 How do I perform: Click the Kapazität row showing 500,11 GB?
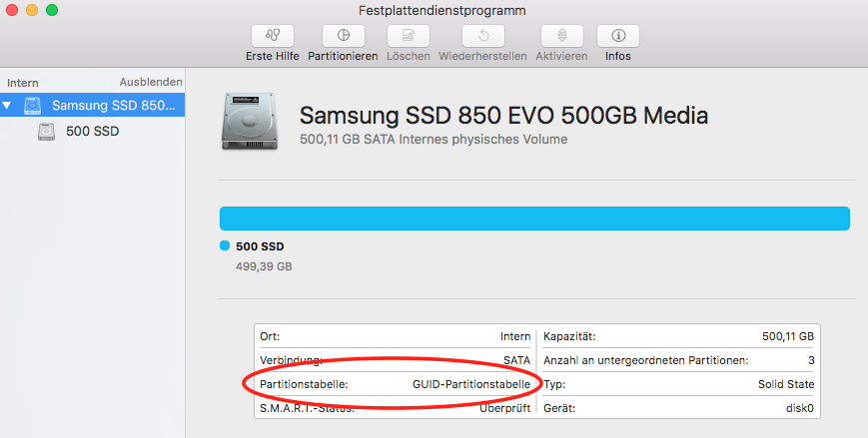point(678,336)
